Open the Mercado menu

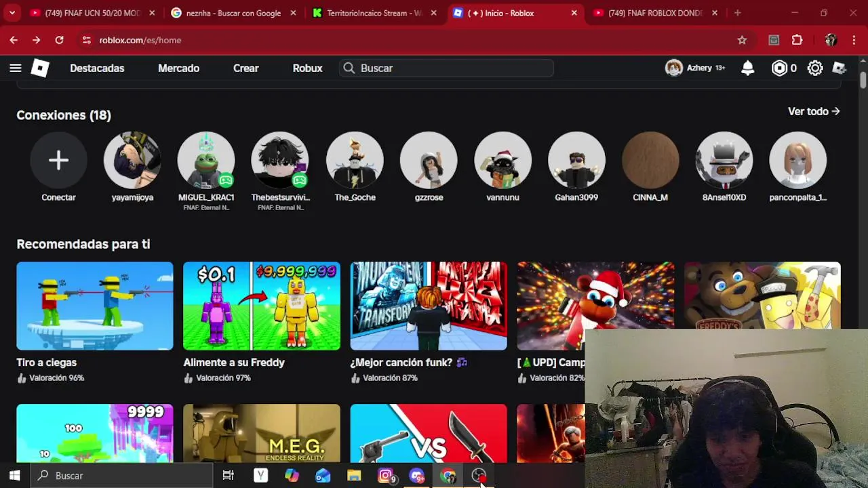click(178, 68)
